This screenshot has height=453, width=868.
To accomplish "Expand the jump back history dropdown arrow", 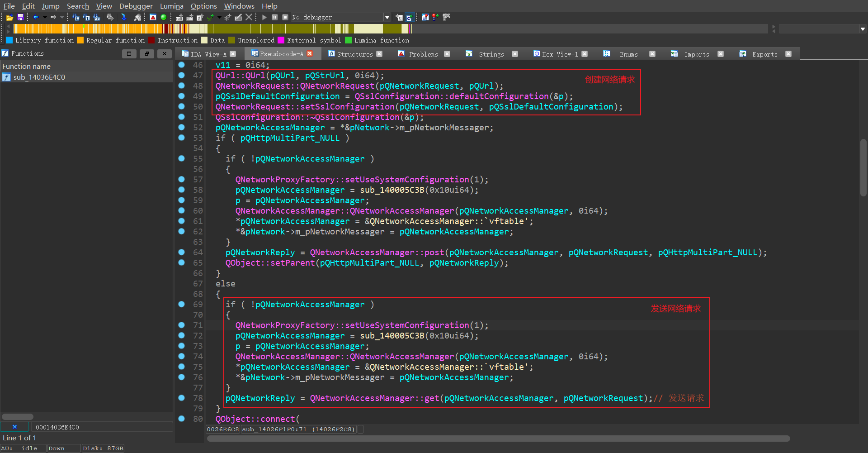I will [45, 17].
